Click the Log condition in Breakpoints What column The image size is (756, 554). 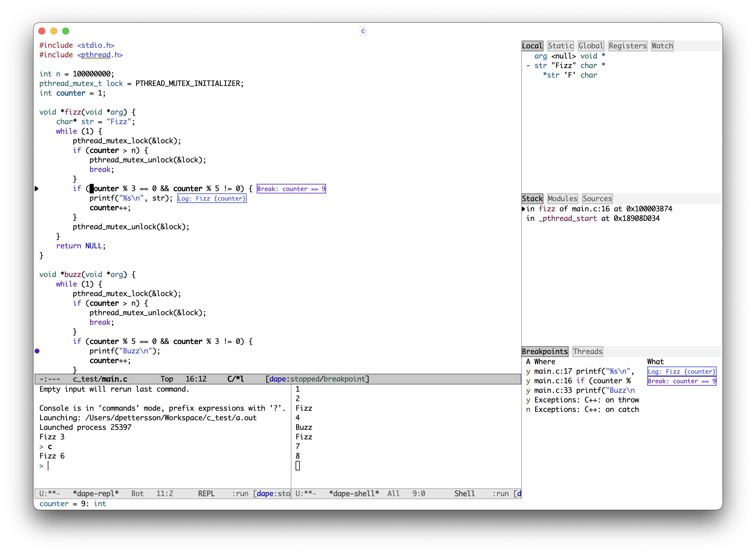681,371
